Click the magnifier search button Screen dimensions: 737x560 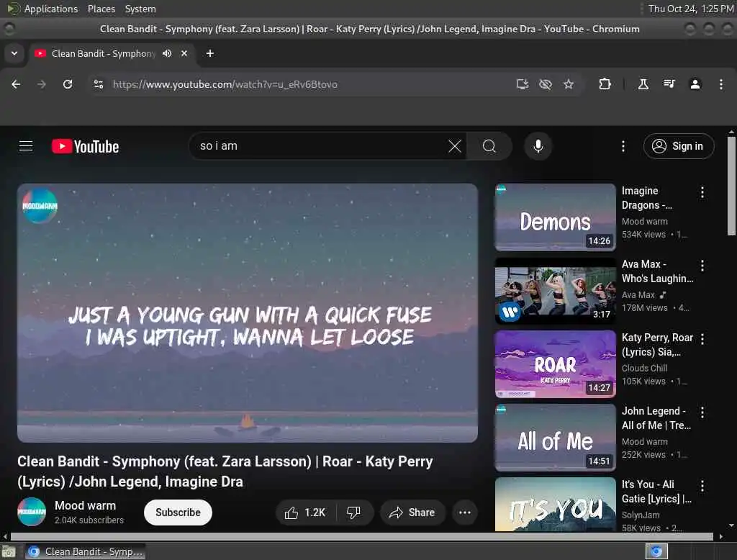point(489,146)
